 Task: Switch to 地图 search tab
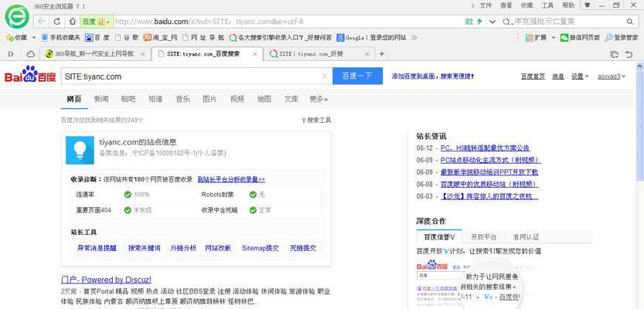pos(264,99)
